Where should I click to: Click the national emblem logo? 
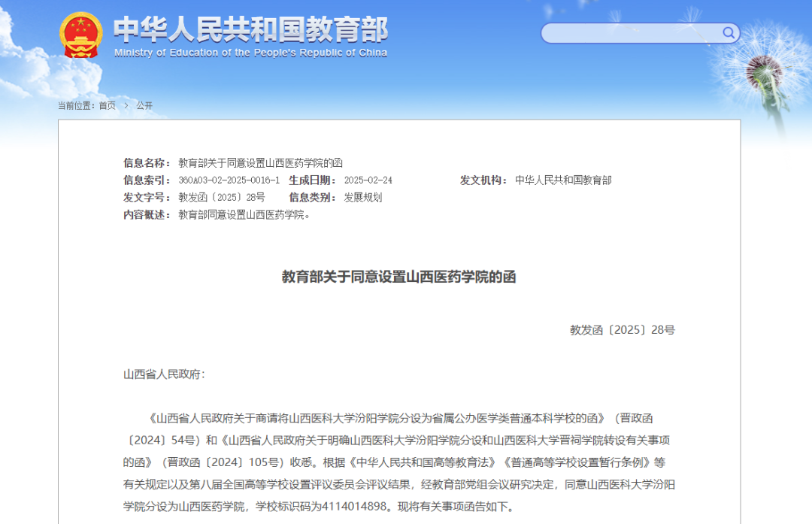click(x=80, y=35)
